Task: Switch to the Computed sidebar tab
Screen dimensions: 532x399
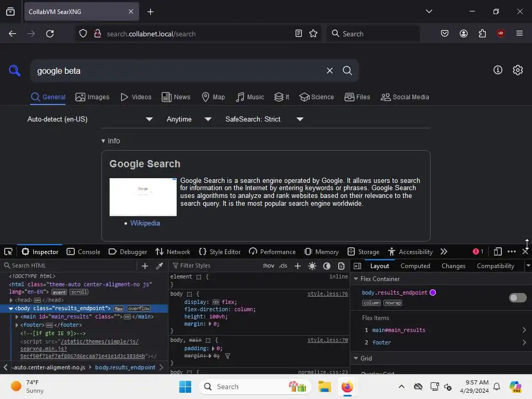Action: coord(415,266)
